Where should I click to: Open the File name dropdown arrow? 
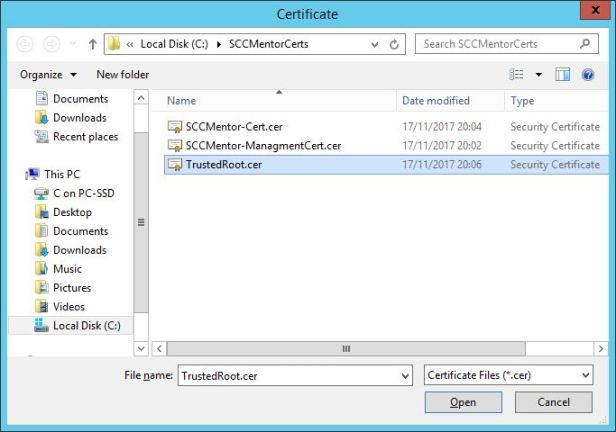coord(405,376)
